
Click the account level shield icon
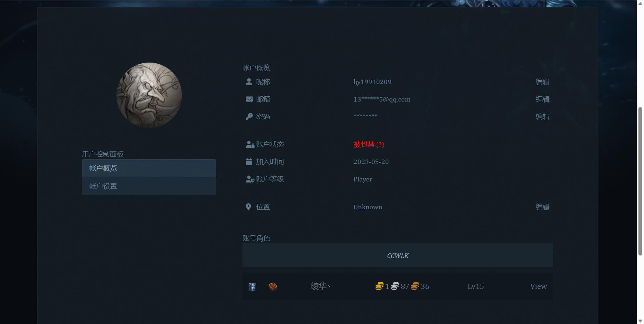249,179
